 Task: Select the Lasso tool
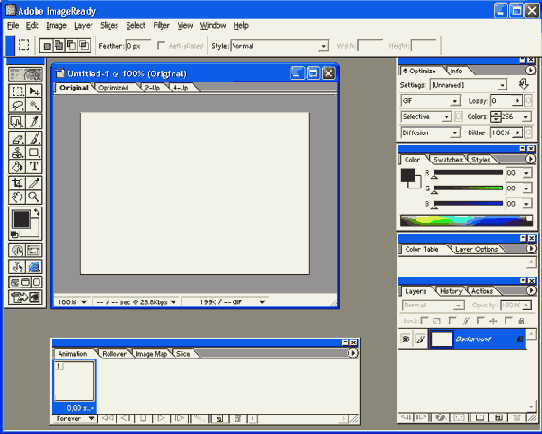click(x=17, y=105)
